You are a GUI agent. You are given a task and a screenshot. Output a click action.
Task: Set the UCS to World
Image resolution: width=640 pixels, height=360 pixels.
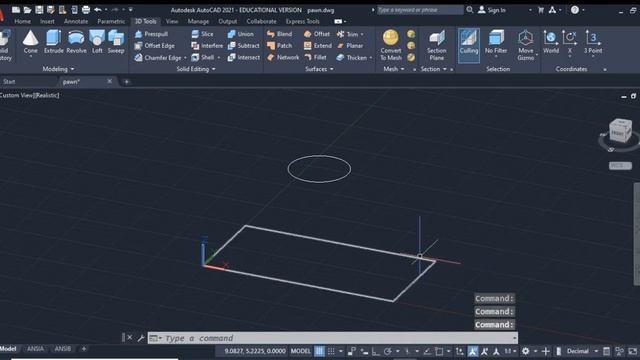(551, 42)
